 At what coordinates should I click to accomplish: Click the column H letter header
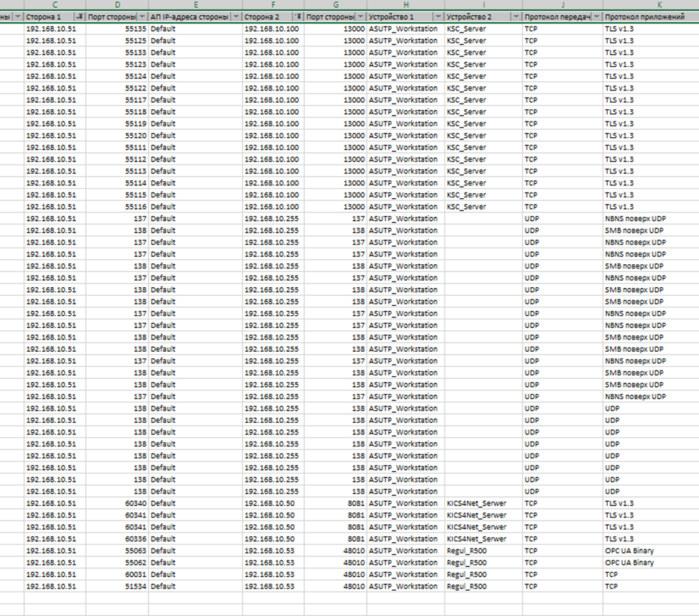[x=405, y=5]
